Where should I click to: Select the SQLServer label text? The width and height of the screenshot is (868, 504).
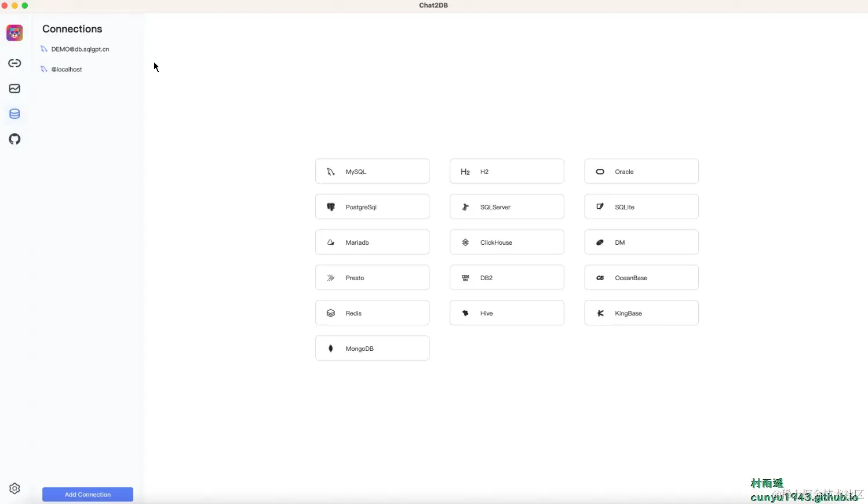(495, 207)
